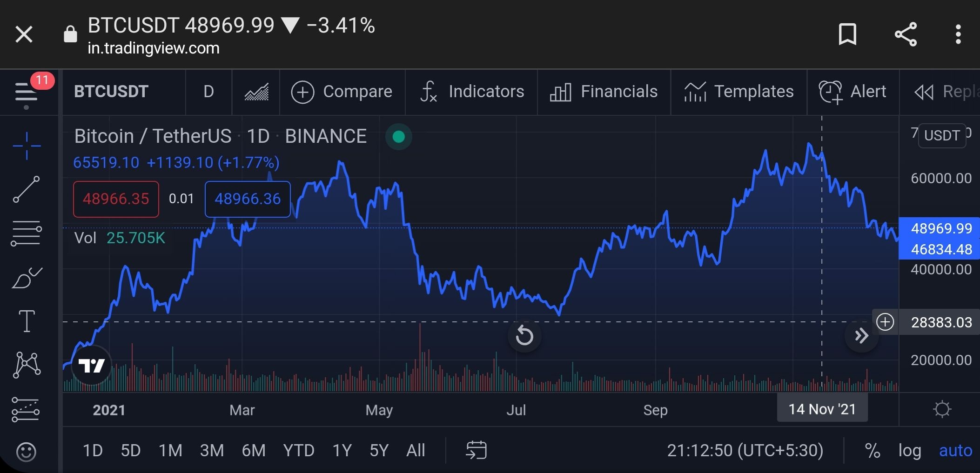This screenshot has width=980, height=473.
Task: Open the Indicators list
Action: pos(471,92)
